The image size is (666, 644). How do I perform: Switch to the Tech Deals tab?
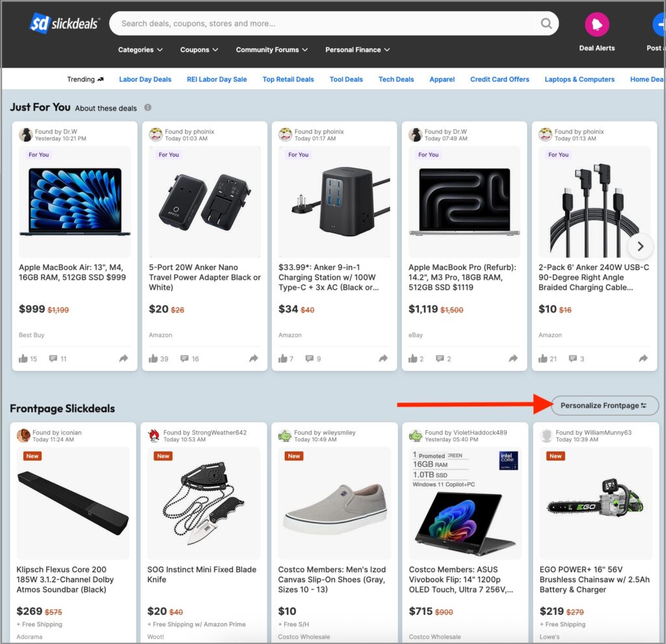(395, 79)
